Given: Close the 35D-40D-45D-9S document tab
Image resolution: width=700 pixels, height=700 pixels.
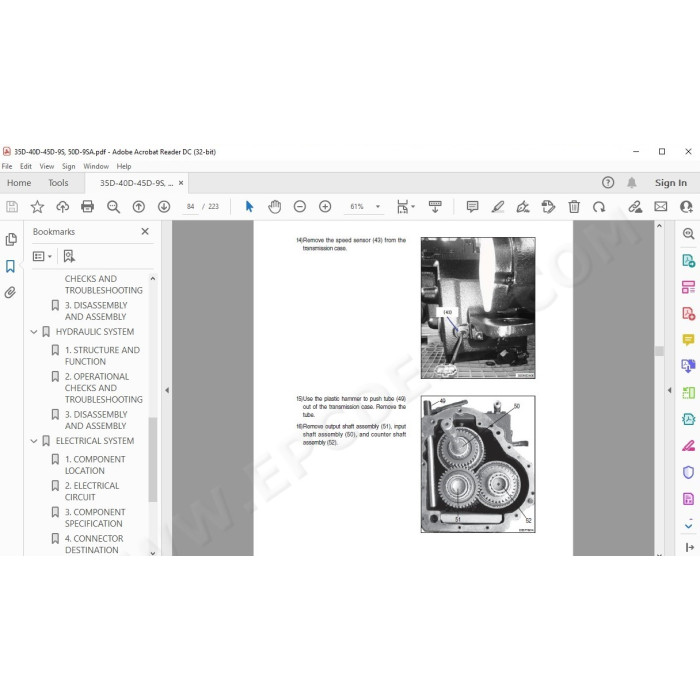Looking at the screenshot, I should point(181,183).
